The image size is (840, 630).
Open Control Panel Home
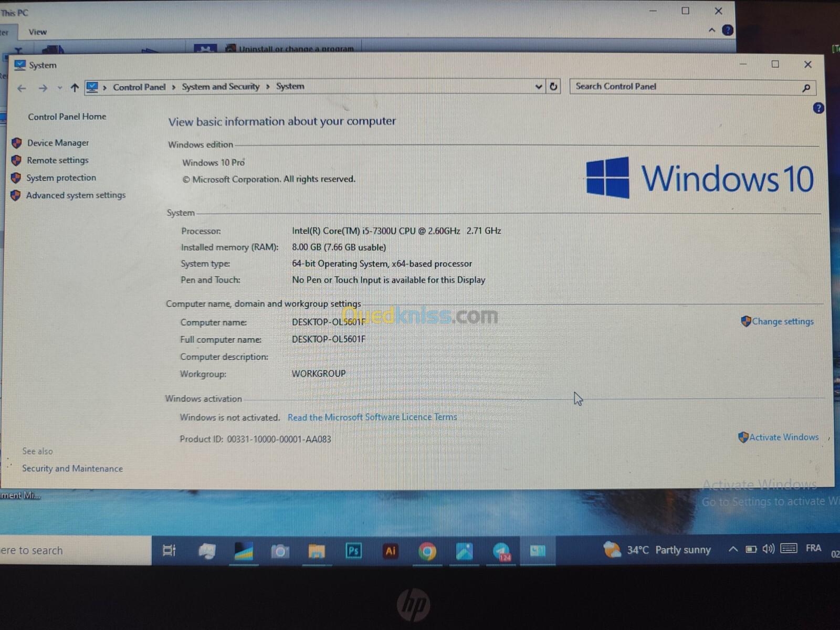click(67, 117)
